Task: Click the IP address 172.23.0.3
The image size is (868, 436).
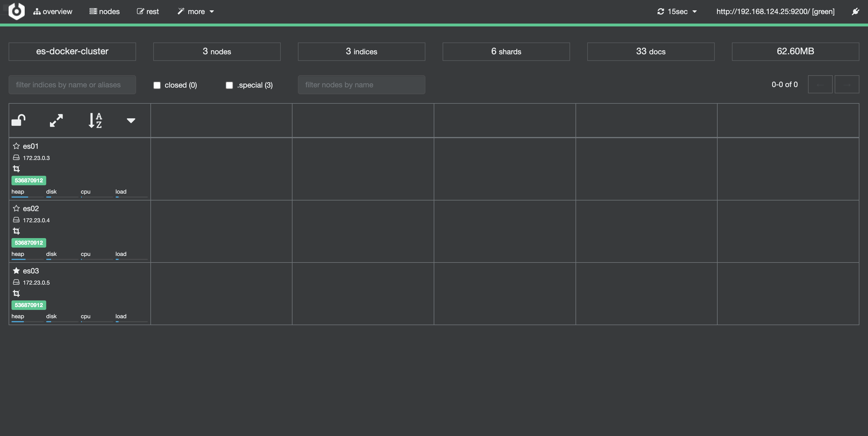Action: tap(36, 158)
